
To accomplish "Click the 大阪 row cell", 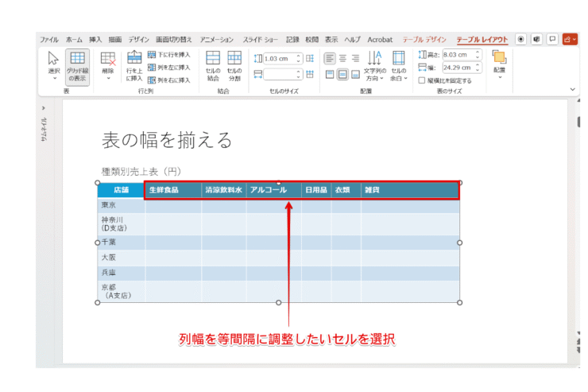I will pos(121,258).
